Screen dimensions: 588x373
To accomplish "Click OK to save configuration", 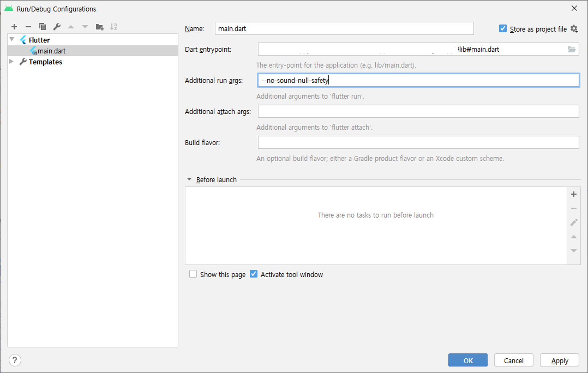I will 468,360.
